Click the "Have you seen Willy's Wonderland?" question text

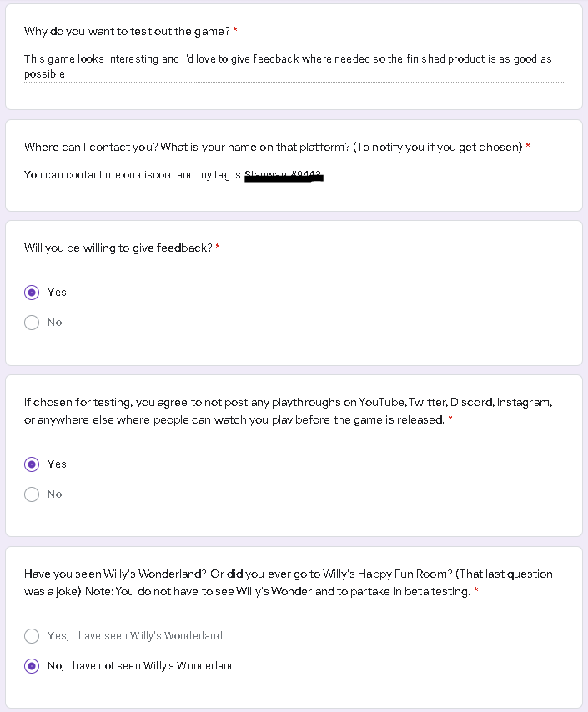[288, 583]
